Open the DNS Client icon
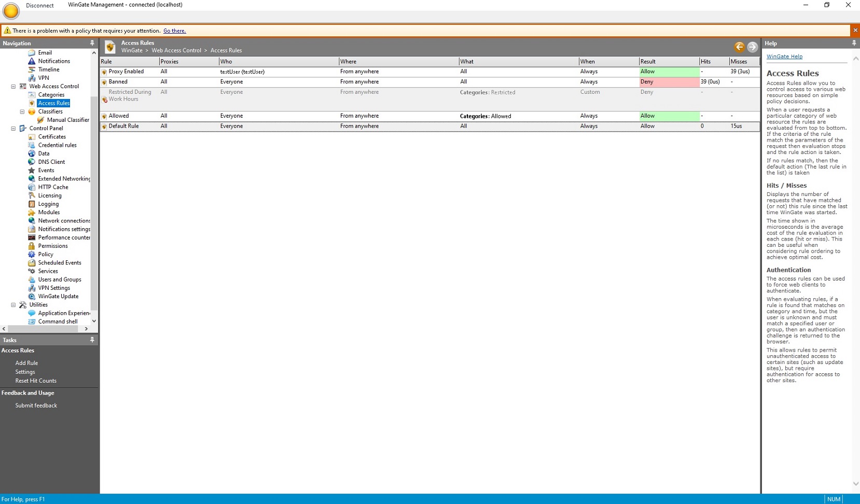This screenshot has width=860, height=504. (x=32, y=162)
